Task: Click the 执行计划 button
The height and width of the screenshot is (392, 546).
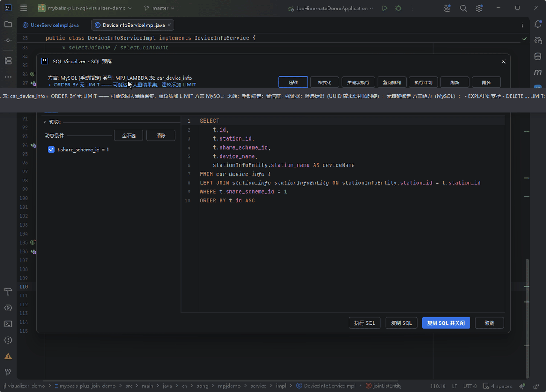Action: coord(423,82)
